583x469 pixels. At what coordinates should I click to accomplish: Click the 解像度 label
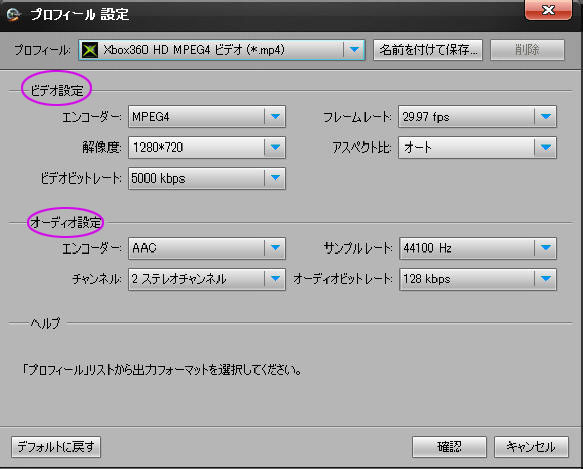point(102,148)
